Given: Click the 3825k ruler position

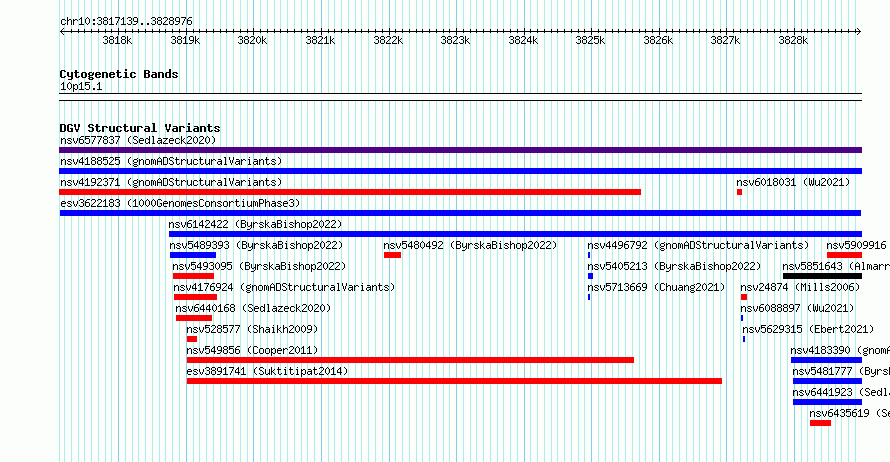Looking at the screenshot, I should click(590, 40).
